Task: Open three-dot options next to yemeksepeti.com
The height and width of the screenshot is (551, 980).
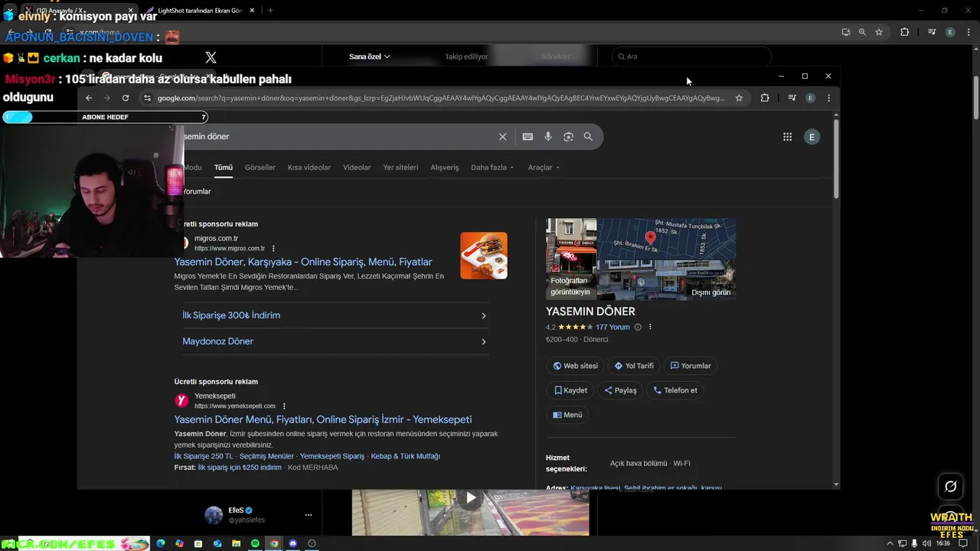Action: (284, 406)
